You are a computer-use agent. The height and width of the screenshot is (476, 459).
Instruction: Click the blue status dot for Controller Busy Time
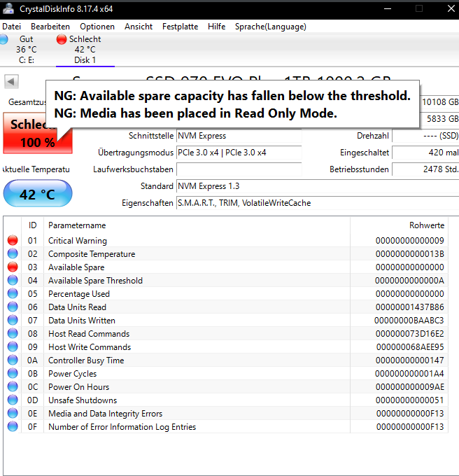point(13,360)
